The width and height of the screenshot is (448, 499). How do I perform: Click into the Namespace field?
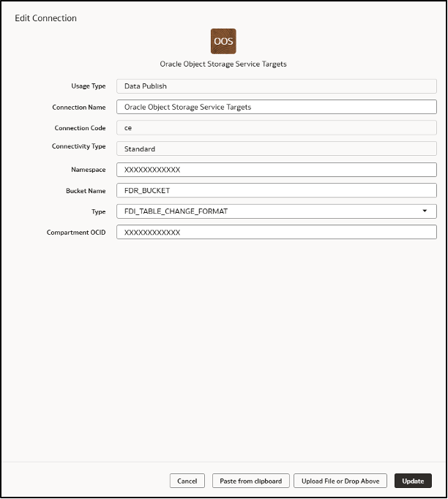[277, 170]
